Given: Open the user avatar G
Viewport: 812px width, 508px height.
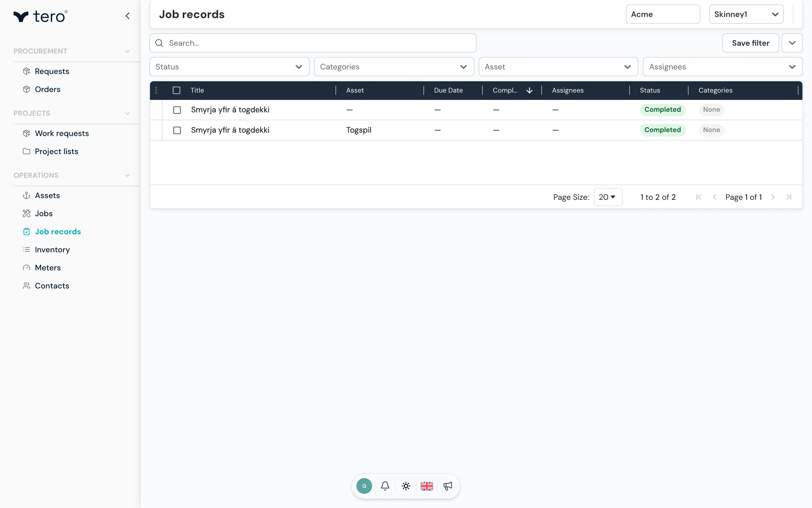Looking at the screenshot, I should tap(364, 486).
